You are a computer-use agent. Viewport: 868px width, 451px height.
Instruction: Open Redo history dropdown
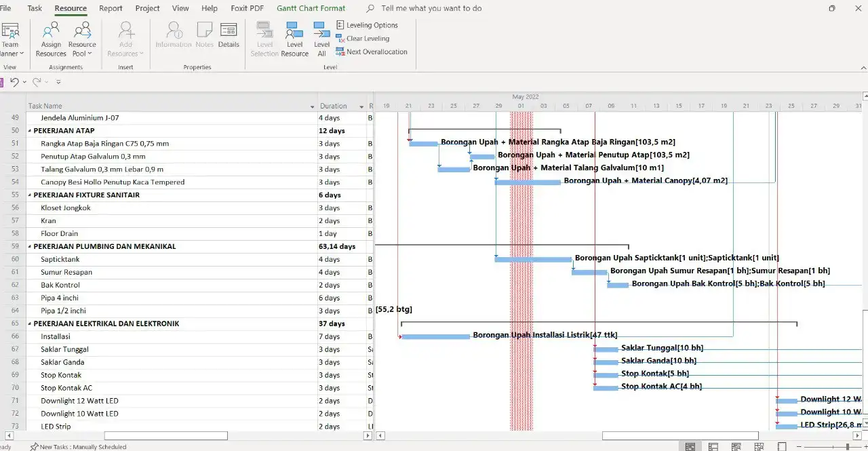(46, 82)
